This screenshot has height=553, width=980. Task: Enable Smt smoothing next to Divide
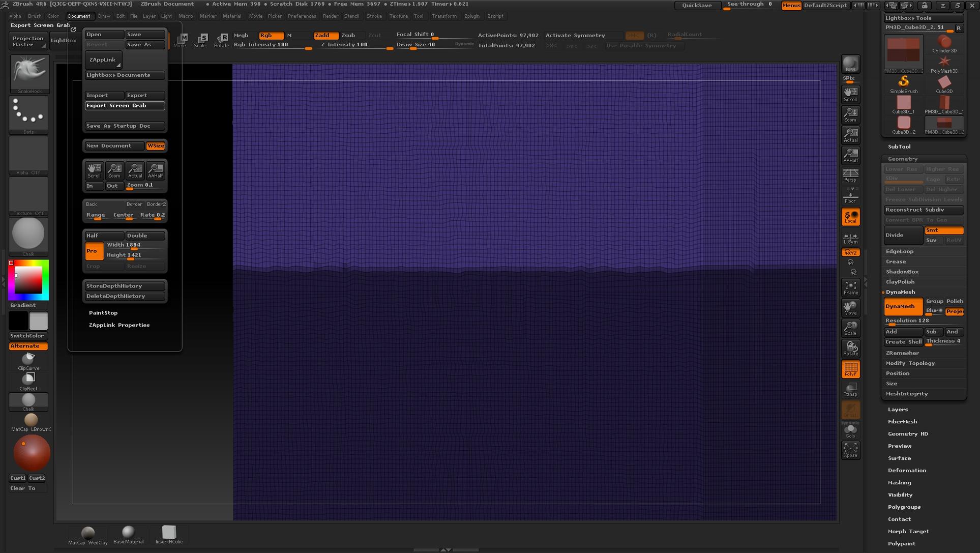click(x=943, y=230)
